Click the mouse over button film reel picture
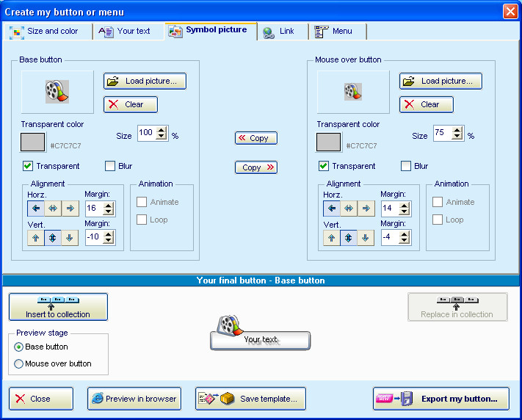522x420 pixels. 353,92
